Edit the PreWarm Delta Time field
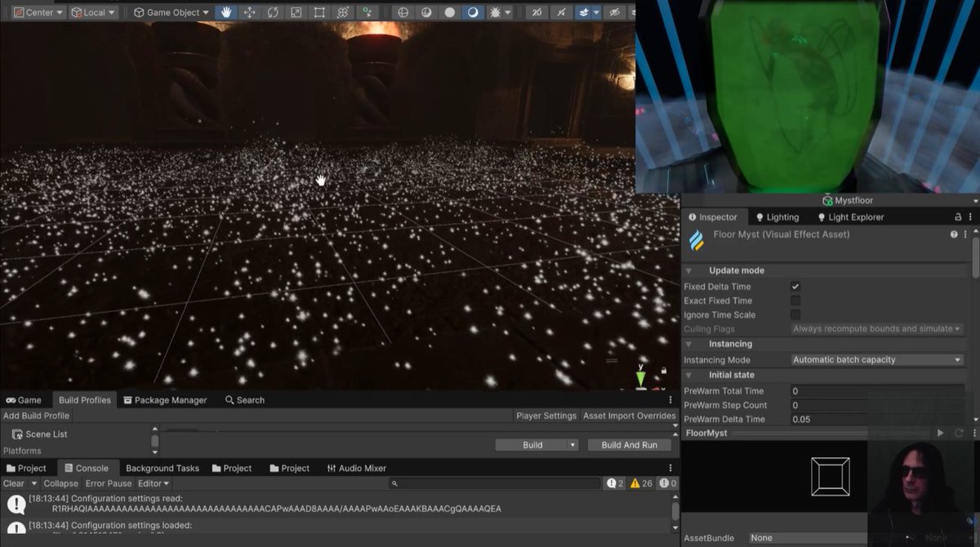Viewport: 980px width, 547px height. point(877,419)
